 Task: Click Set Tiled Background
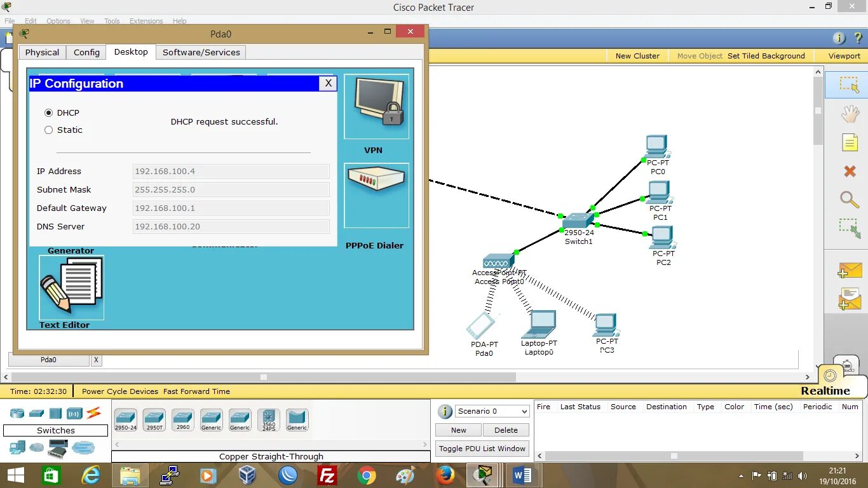(766, 55)
